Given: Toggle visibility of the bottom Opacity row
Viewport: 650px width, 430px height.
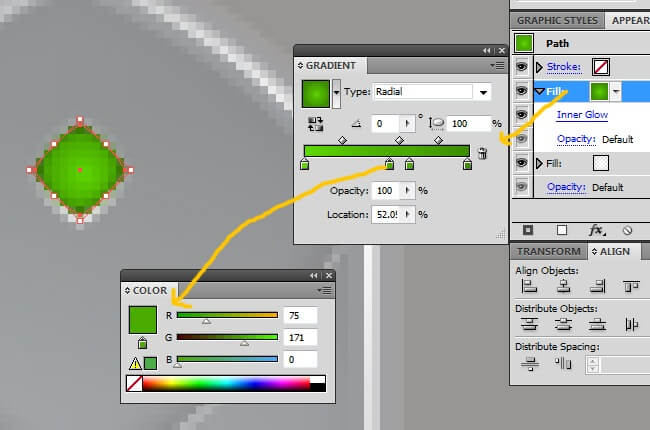Looking at the screenshot, I should click(521, 187).
